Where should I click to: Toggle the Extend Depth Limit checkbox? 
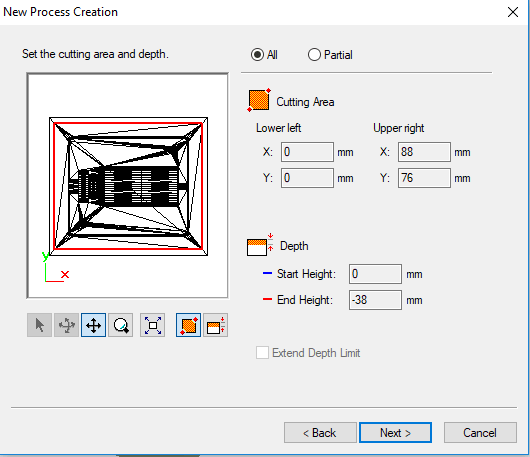[262, 353]
